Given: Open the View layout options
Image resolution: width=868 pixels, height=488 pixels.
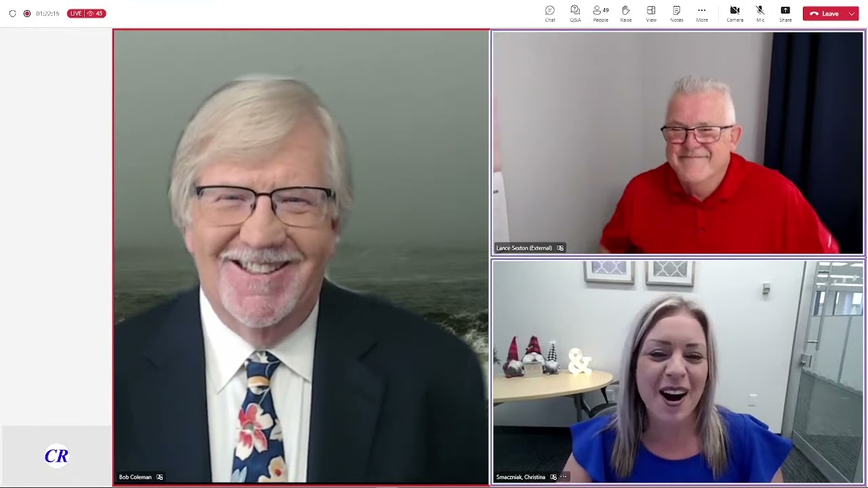Looking at the screenshot, I should pos(651,14).
